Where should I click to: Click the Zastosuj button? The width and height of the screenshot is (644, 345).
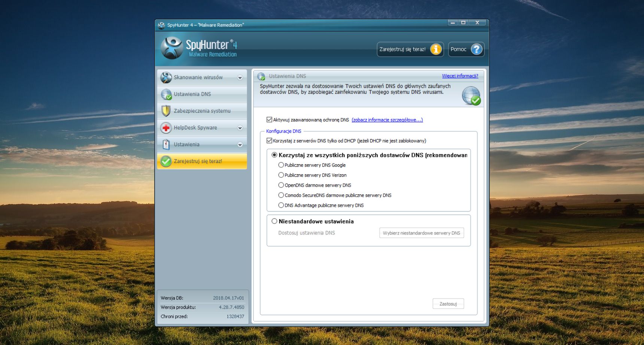click(x=448, y=304)
